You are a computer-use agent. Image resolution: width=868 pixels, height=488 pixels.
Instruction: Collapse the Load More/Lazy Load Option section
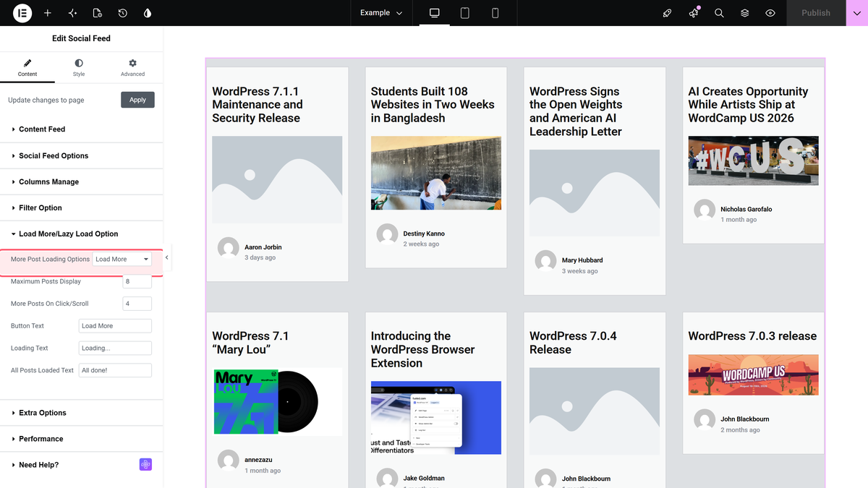click(x=82, y=234)
